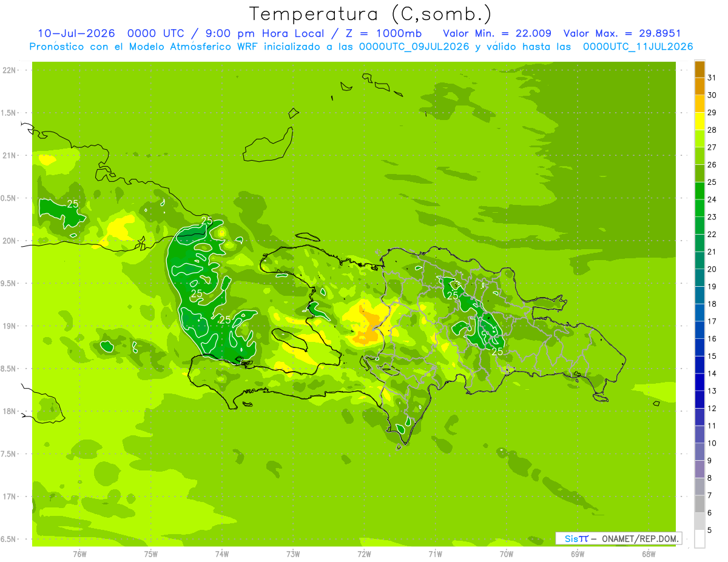Select the 'Valor Min. = 22.009' readout
The height and width of the screenshot is (562, 728).
click(x=497, y=33)
